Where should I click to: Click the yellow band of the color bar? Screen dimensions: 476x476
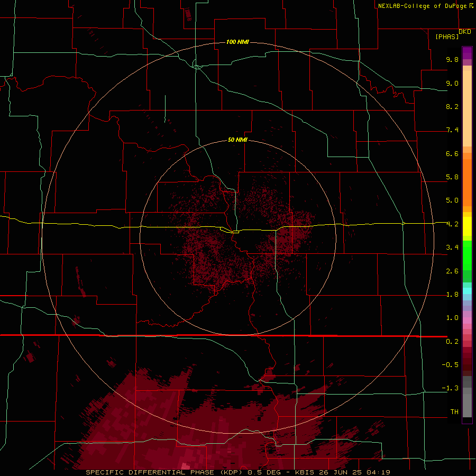(467, 226)
